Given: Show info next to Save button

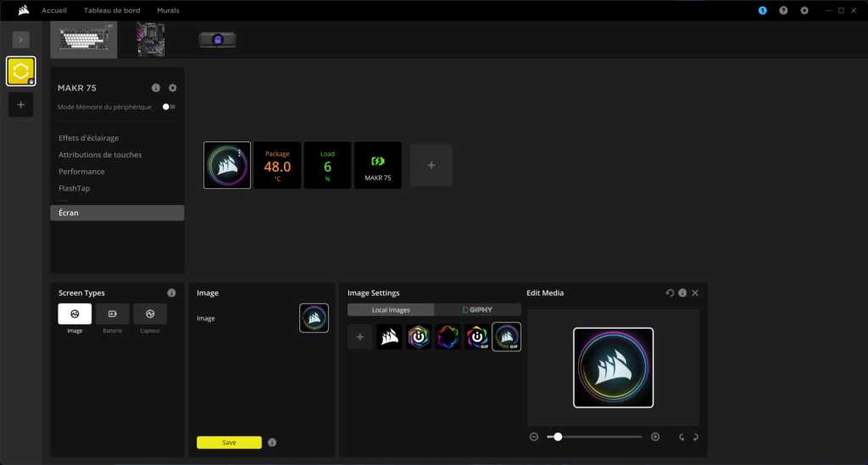Looking at the screenshot, I should (272, 442).
